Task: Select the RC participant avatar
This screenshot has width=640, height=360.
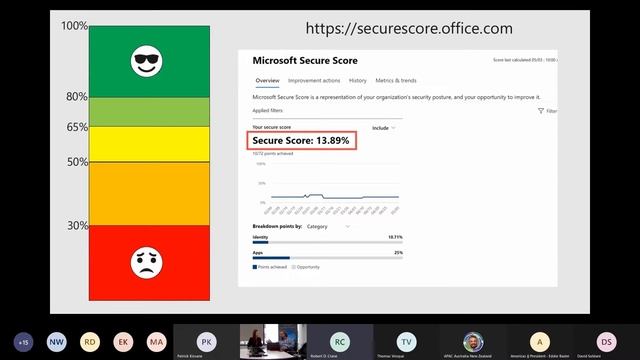Action: [x=340, y=342]
